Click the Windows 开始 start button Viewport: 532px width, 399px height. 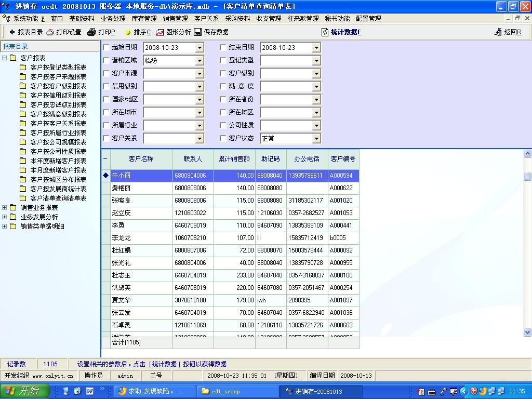24,391
